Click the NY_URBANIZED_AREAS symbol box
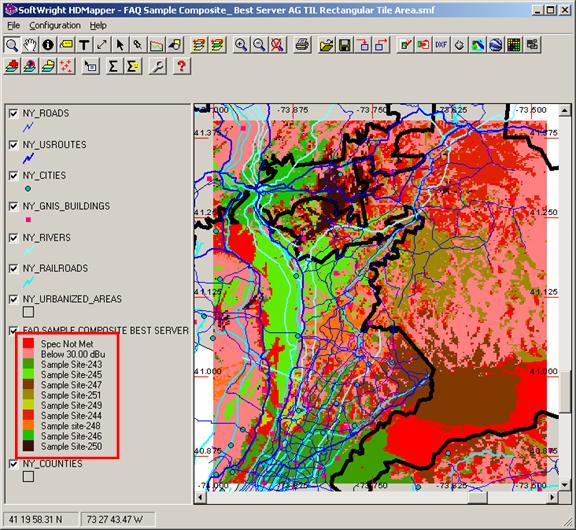The width and height of the screenshot is (576, 530). [x=28, y=312]
